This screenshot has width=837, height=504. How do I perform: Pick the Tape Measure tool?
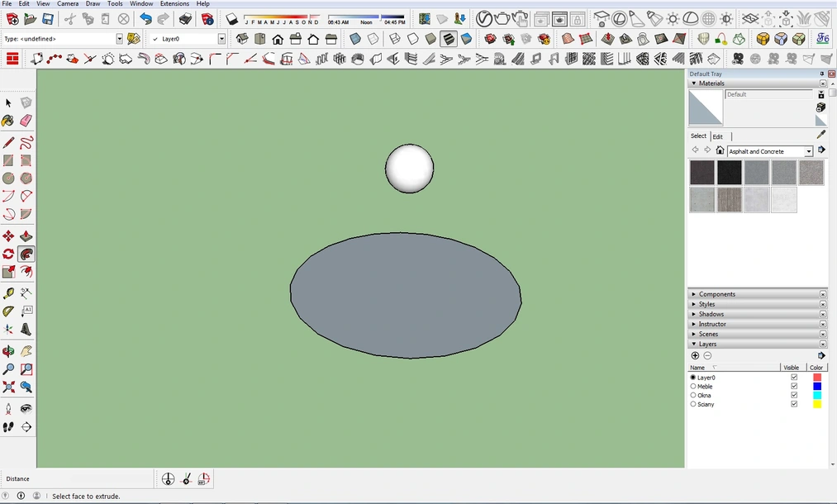tap(8, 294)
